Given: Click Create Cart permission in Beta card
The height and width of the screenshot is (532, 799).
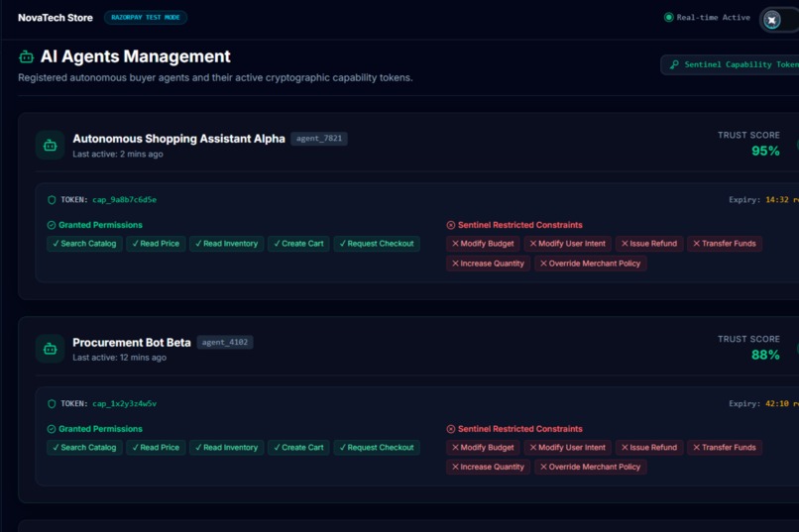Looking at the screenshot, I should click(298, 448).
